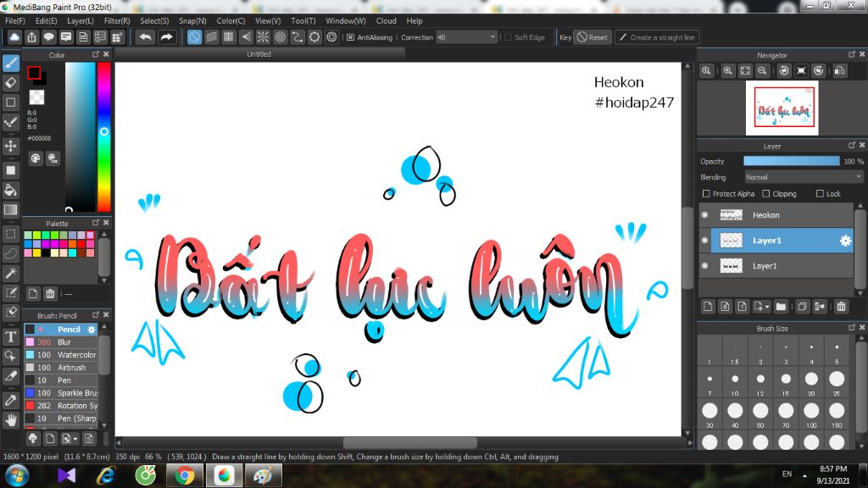Select the Airbrush brush
Image resolution: width=868 pixels, height=488 pixels.
pos(61,368)
